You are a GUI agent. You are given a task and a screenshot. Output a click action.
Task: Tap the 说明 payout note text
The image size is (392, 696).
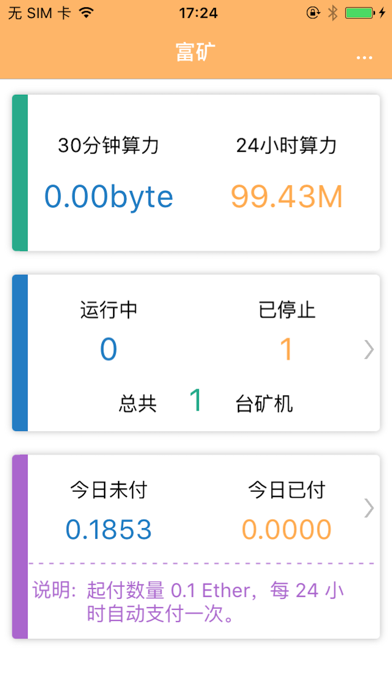point(188,603)
